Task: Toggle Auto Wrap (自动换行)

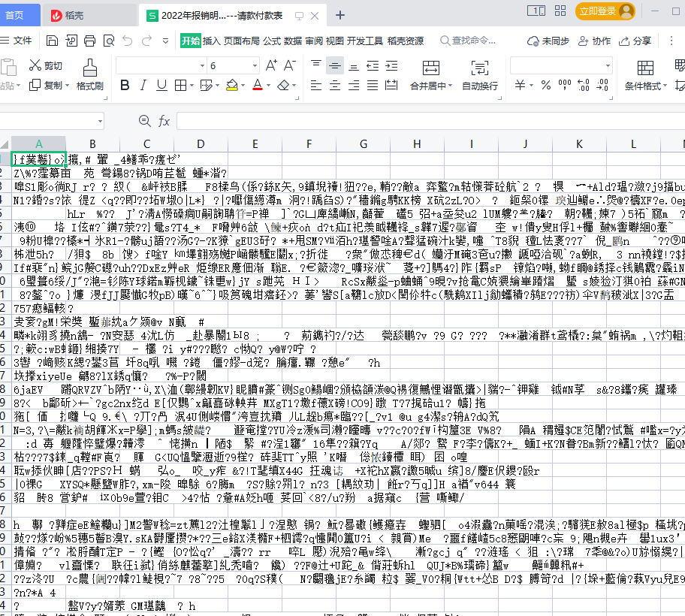Action: (480, 75)
